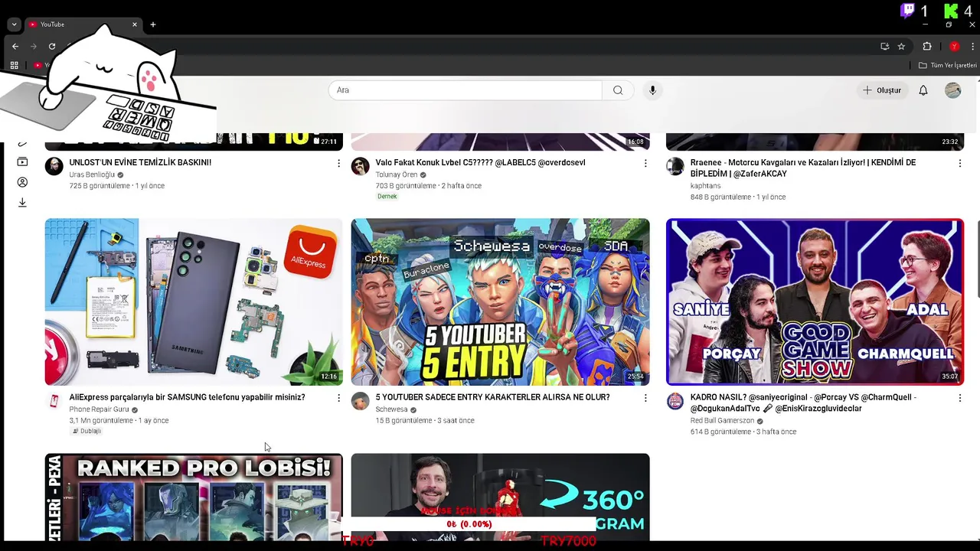Open title UNLOST'UN EVİNE TEMİZLİK BASKINI!
980x551 pixels.
140,162
